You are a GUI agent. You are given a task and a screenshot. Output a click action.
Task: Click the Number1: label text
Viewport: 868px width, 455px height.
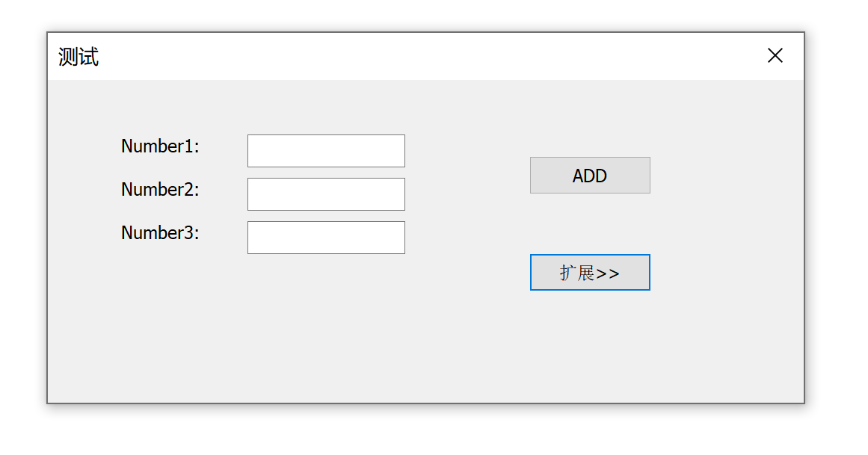160,146
